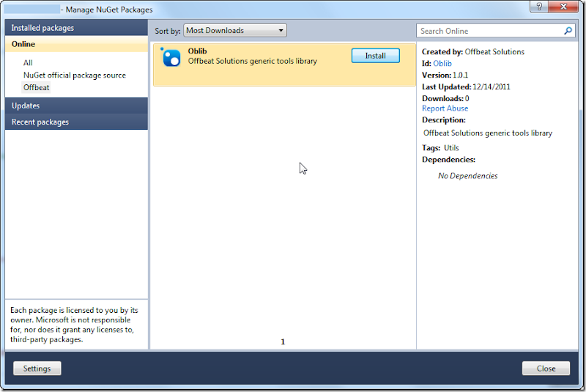Expand the Installed packages section
The image size is (586, 392).
pos(77,28)
